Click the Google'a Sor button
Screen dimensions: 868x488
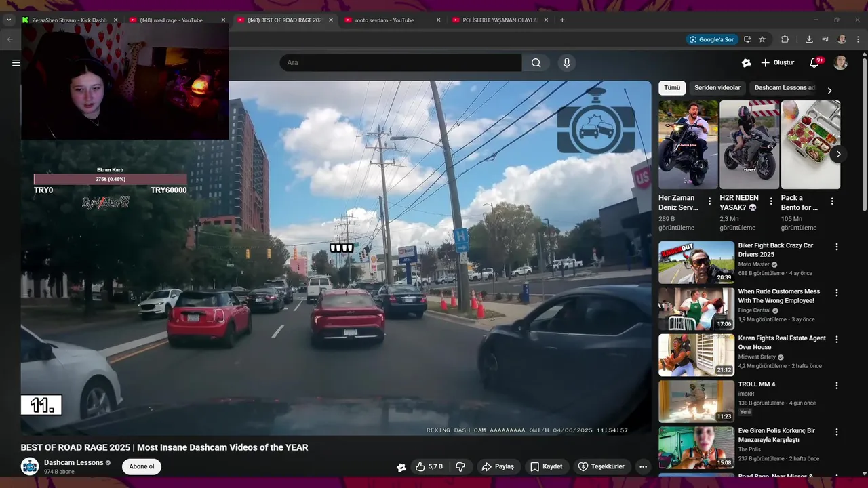[x=711, y=39]
